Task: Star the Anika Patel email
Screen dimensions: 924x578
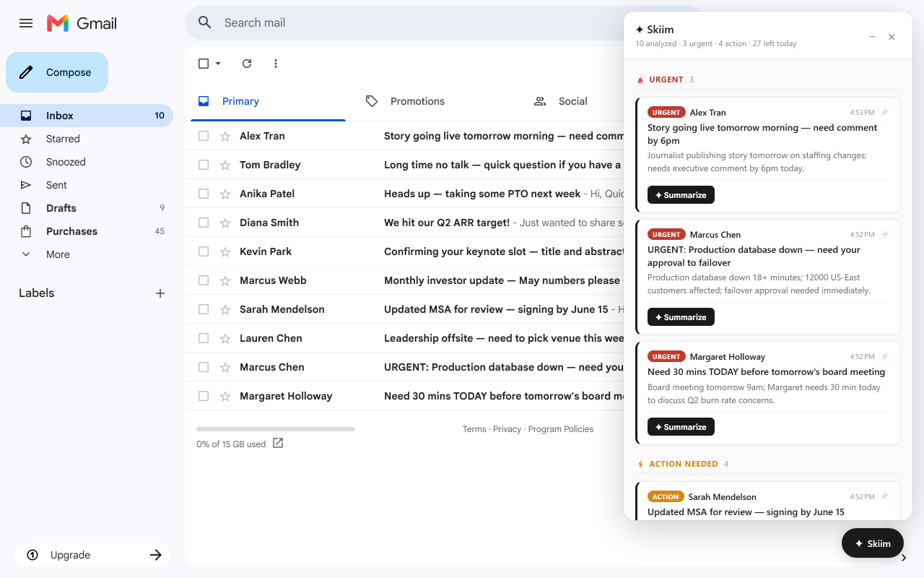Action: click(225, 194)
